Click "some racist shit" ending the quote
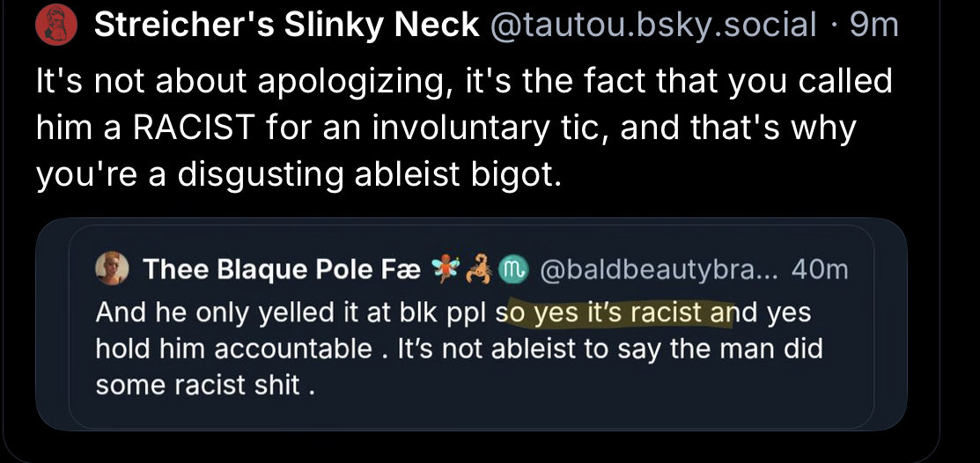Image resolution: width=980 pixels, height=463 pixels. [204, 386]
